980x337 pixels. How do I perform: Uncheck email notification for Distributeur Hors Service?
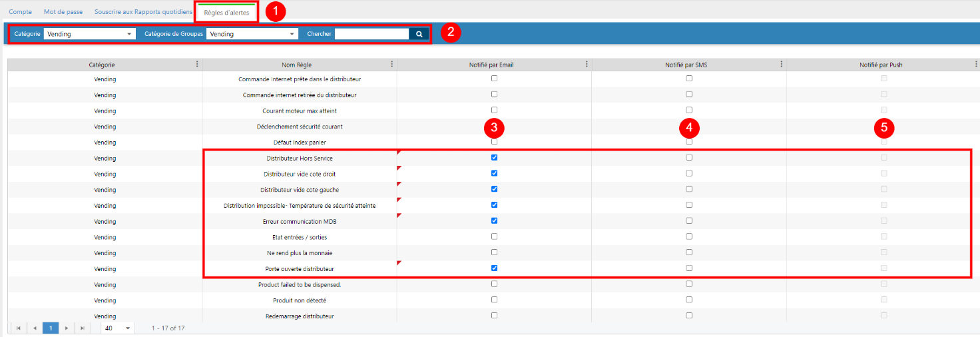point(494,158)
